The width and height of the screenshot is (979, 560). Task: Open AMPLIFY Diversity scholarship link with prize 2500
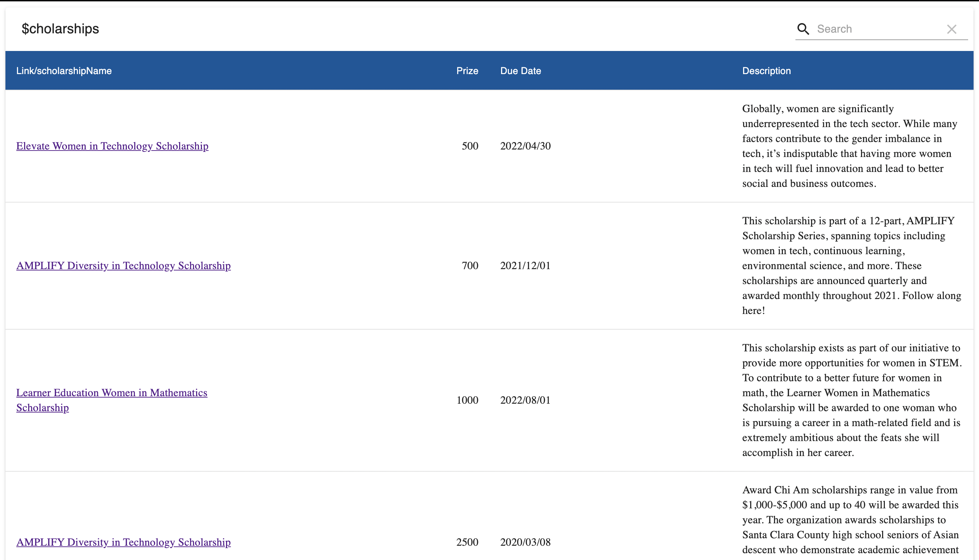coord(123,542)
